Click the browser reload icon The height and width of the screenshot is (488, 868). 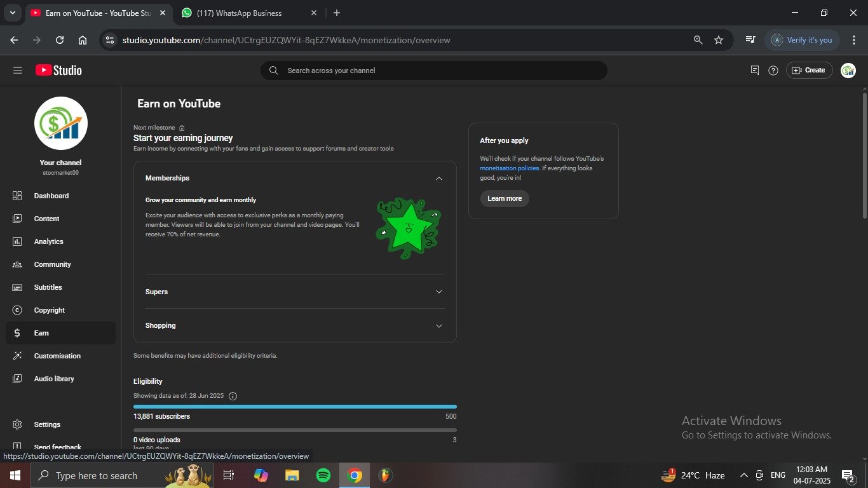pyautogui.click(x=60, y=40)
